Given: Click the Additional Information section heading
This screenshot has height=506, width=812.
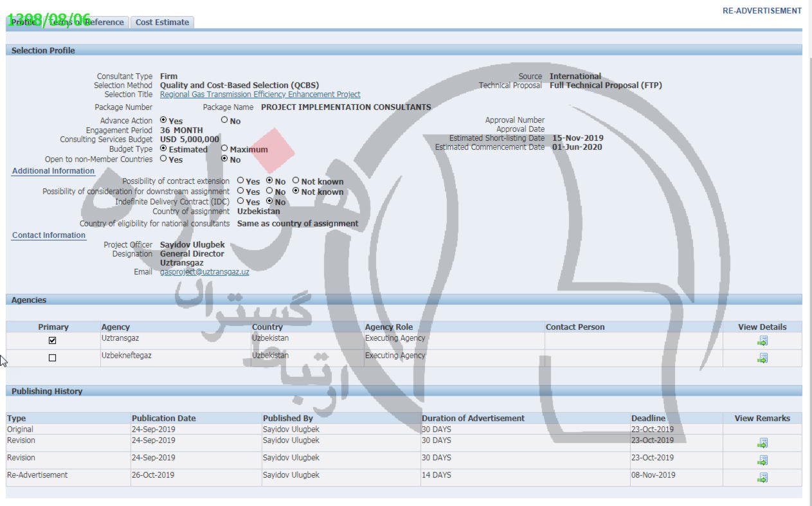Looking at the screenshot, I should tap(53, 171).
